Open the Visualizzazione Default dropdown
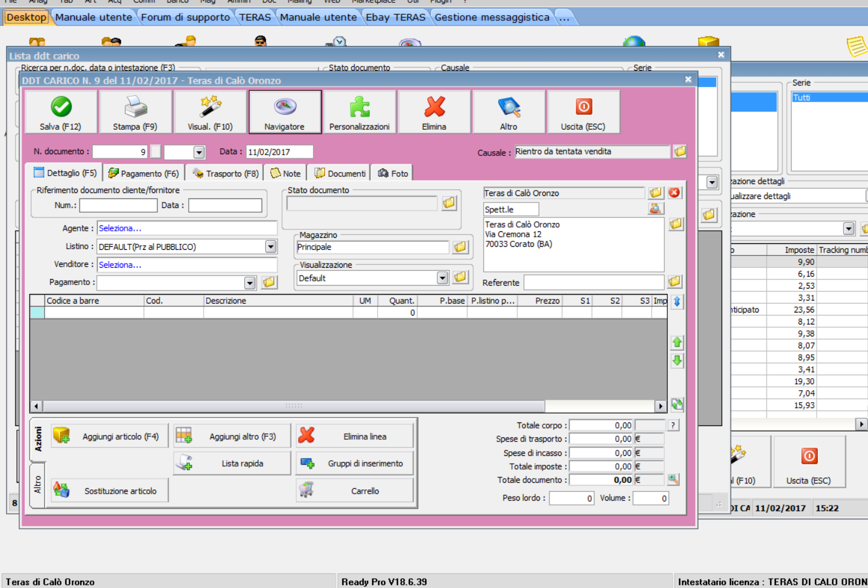 tap(442, 278)
